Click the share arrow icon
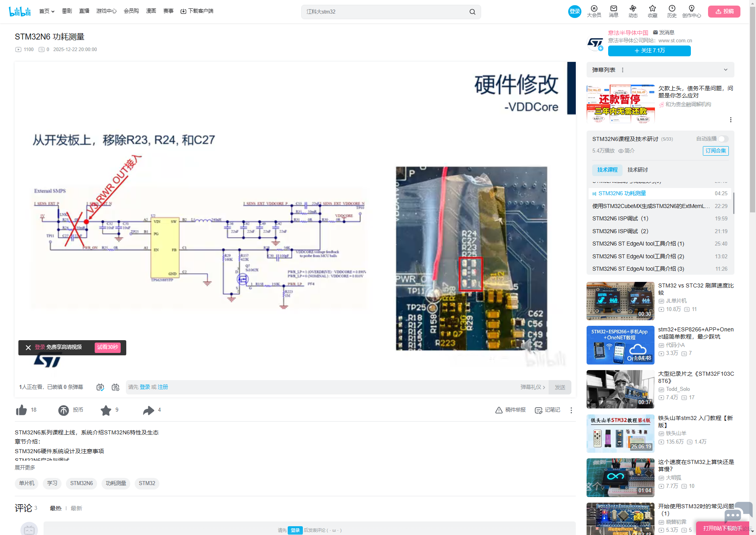The height and width of the screenshot is (535, 756). coord(149,410)
